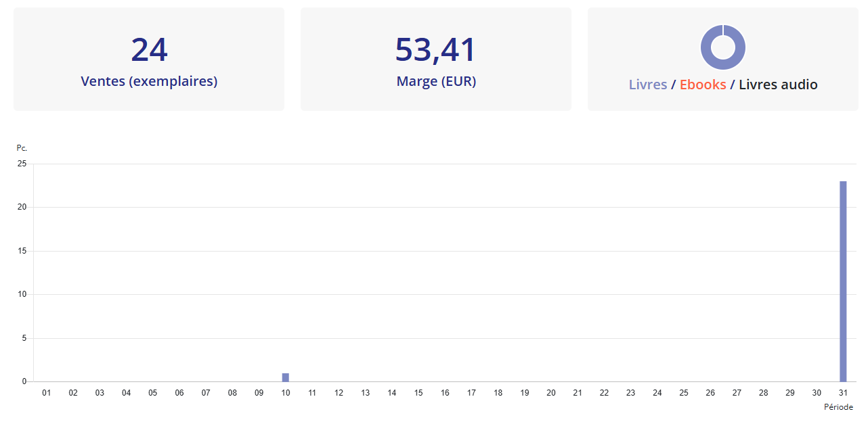Screen dimensions: 868x422
Task: Click the "24" sales total number
Action: pos(149,50)
